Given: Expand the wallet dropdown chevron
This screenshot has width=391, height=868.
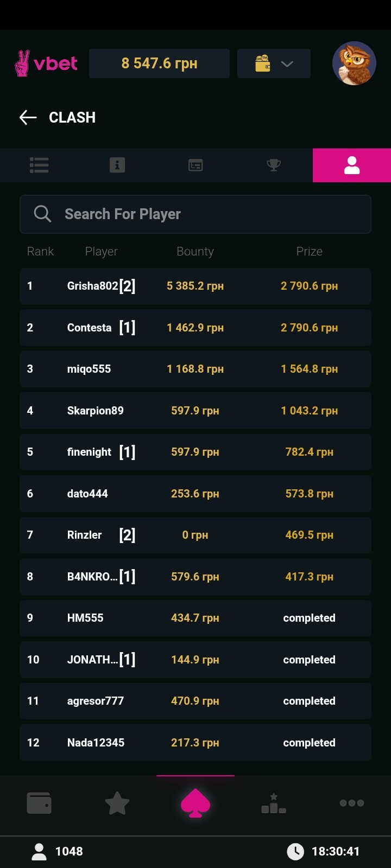Looking at the screenshot, I should [287, 64].
